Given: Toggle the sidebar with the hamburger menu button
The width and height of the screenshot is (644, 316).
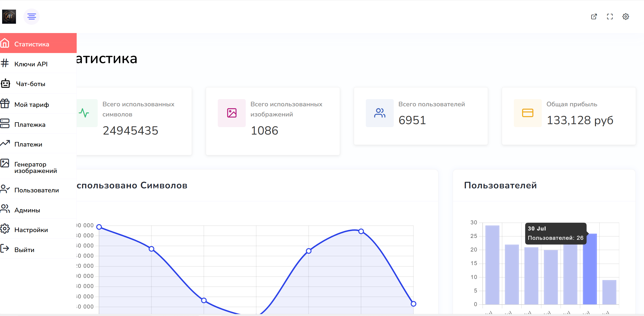Looking at the screenshot, I should tap(31, 17).
